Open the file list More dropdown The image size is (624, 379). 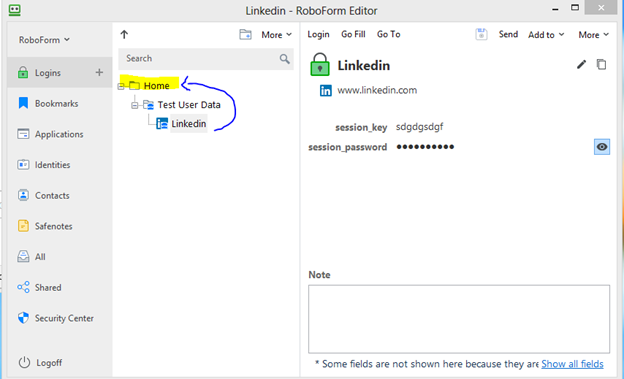(276, 35)
